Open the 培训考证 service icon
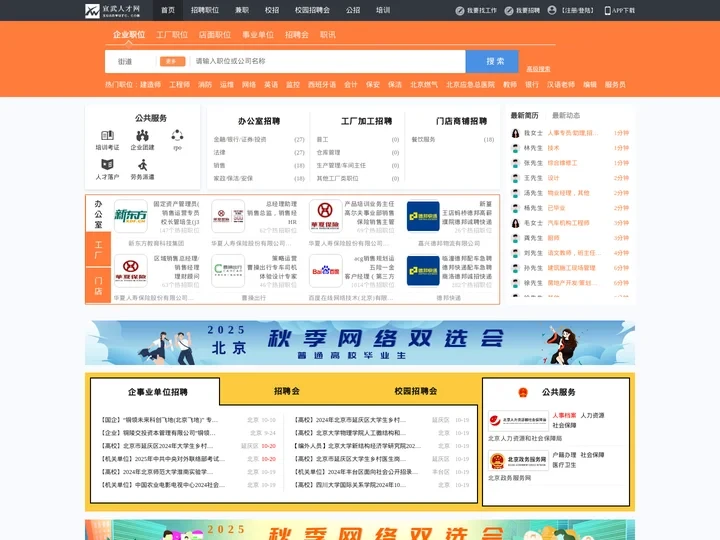The image size is (720, 540). (x=107, y=135)
